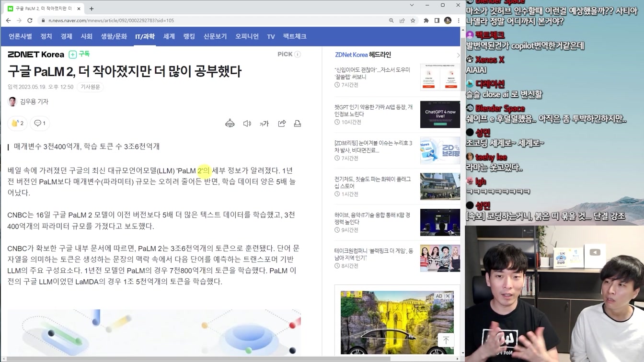The image size is (644, 362).
Task: Open headline 하이브, 음악·IT기술 융합
Action: [372, 218]
